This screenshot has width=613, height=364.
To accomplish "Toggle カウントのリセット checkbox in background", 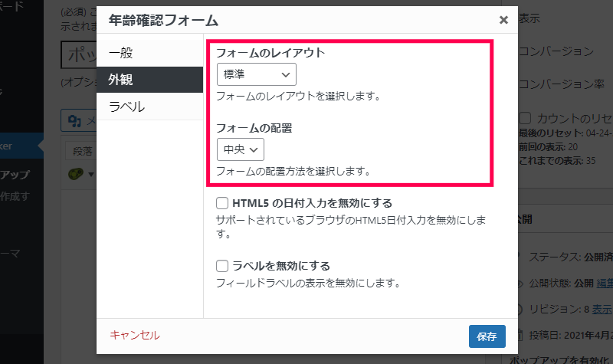I will point(525,118).
